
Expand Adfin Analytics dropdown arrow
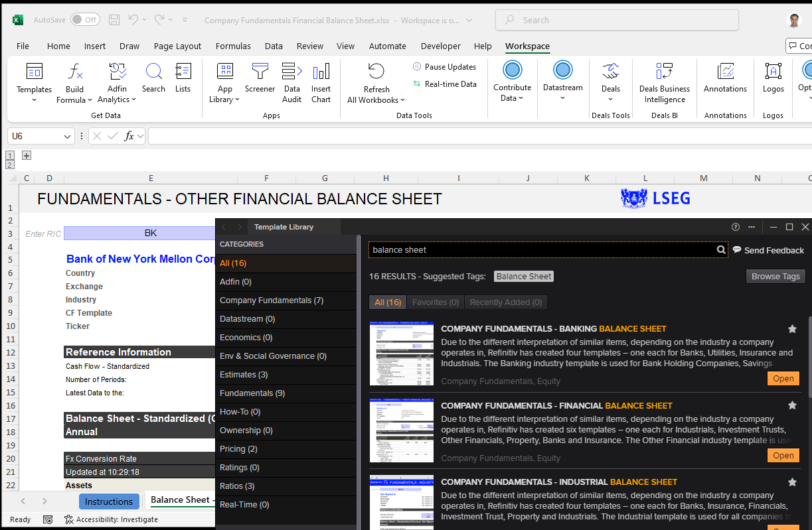pyautogui.click(x=133, y=100)
